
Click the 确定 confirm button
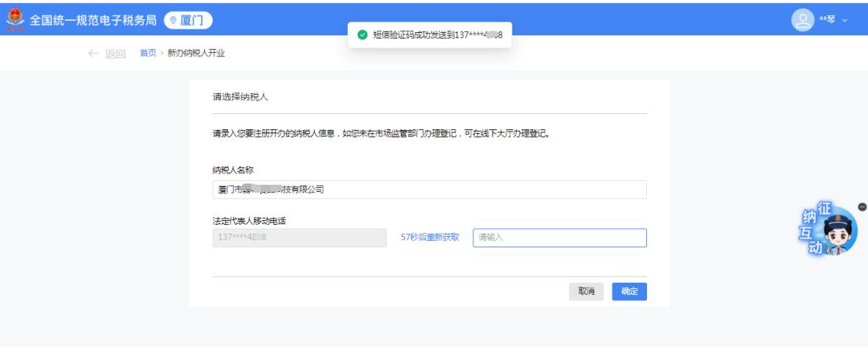(x=629, y=292)
